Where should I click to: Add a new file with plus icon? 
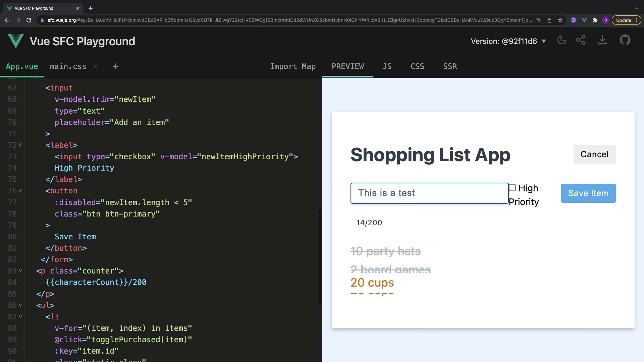click(115, 67)
